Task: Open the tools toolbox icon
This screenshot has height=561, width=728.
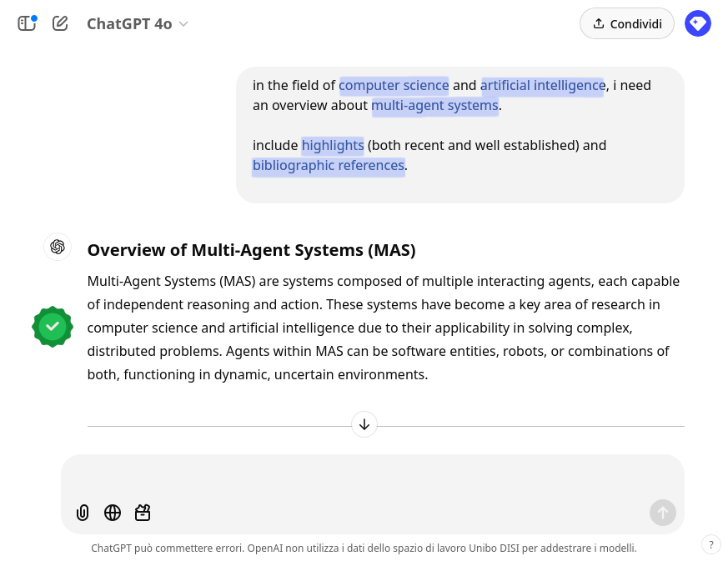Action: coord(143,513)
